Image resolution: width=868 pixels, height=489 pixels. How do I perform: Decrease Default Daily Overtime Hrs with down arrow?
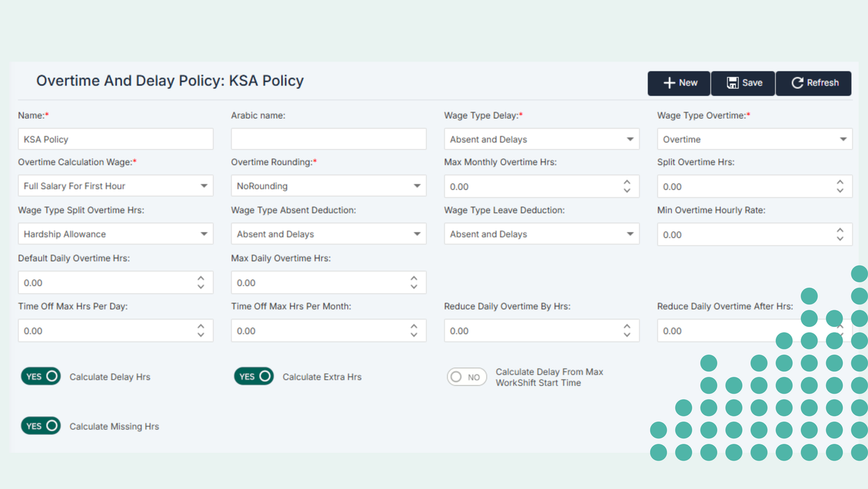(x=201, y=287)
